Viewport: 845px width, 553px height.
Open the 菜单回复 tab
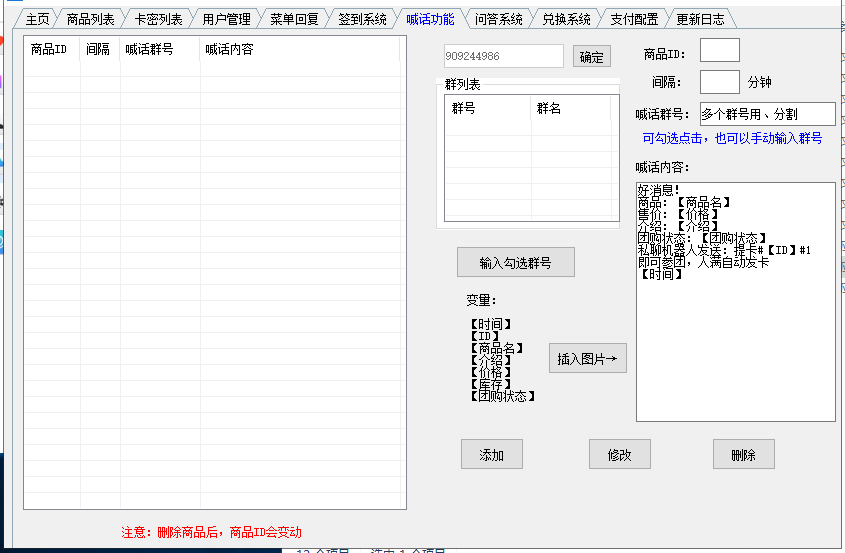pos(294,19)
